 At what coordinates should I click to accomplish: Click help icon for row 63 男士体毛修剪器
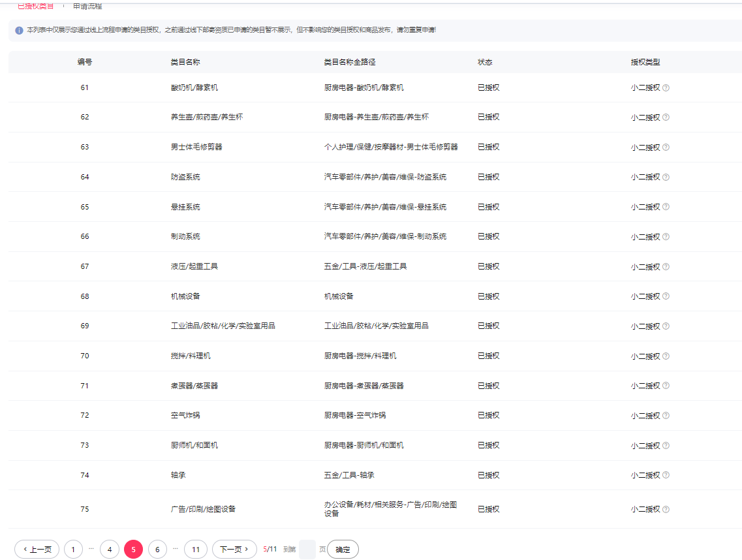tap(666, 148)
